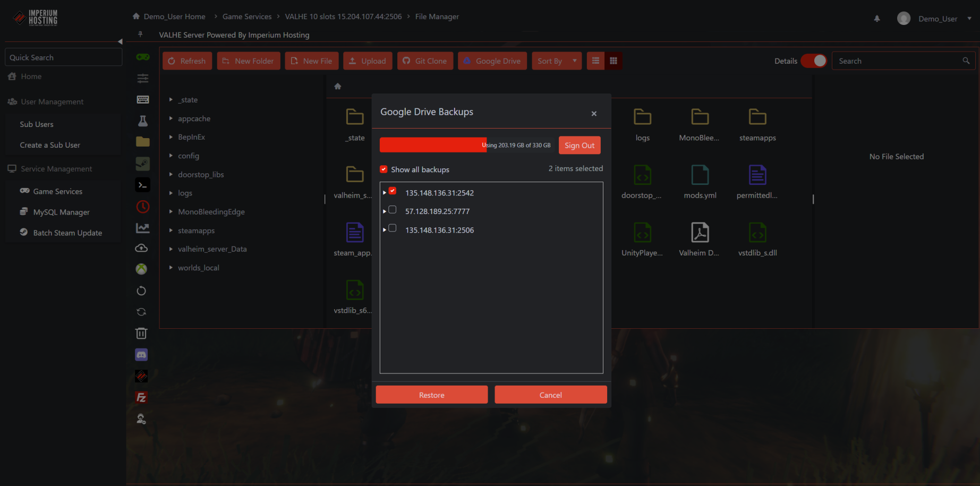This screenshot has width=980, height=486.
Task: Click the green Xbox icon
Action: (x=141, y=269)
